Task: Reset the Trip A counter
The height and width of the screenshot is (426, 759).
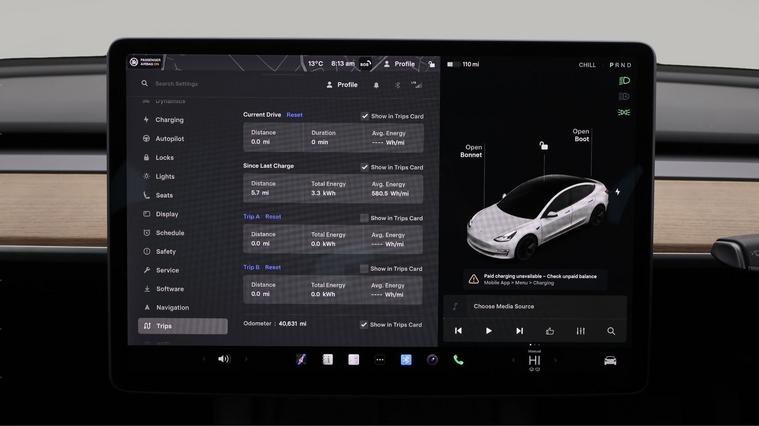Action: pyautogui.click(x=273, y=217)
